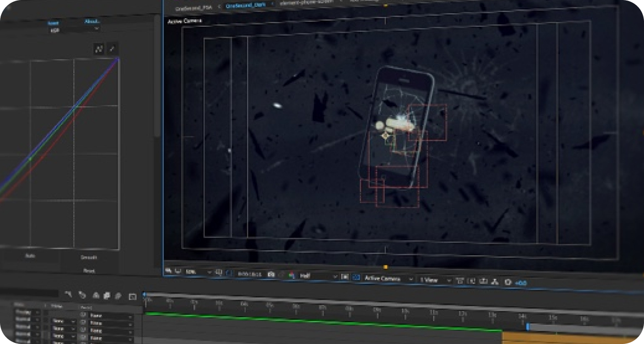Open the Graph Editor icon in timeline

pos(133,296)
